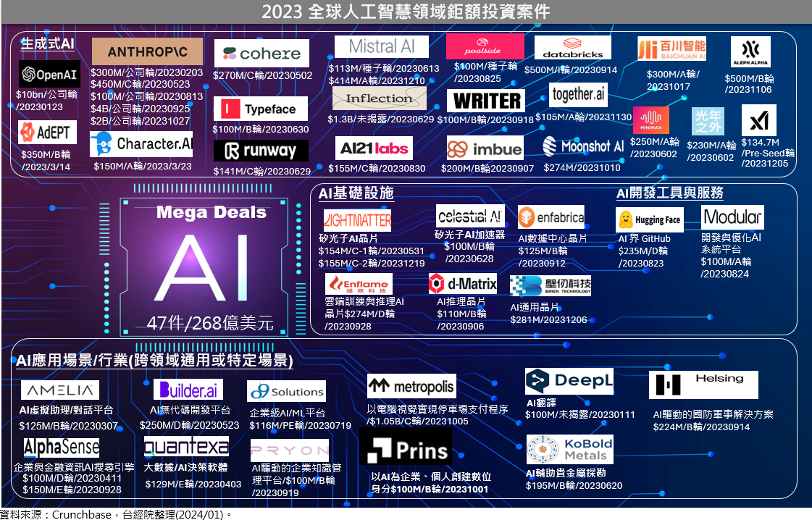Viewport: 812px width, 520px height.
Task: Click the Character.AI logo
Action: (x=141, y=143)
